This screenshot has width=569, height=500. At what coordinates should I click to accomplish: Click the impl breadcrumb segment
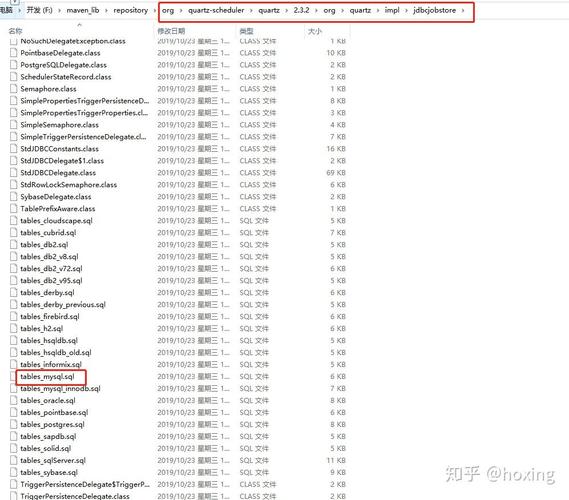tap(392, 10)
